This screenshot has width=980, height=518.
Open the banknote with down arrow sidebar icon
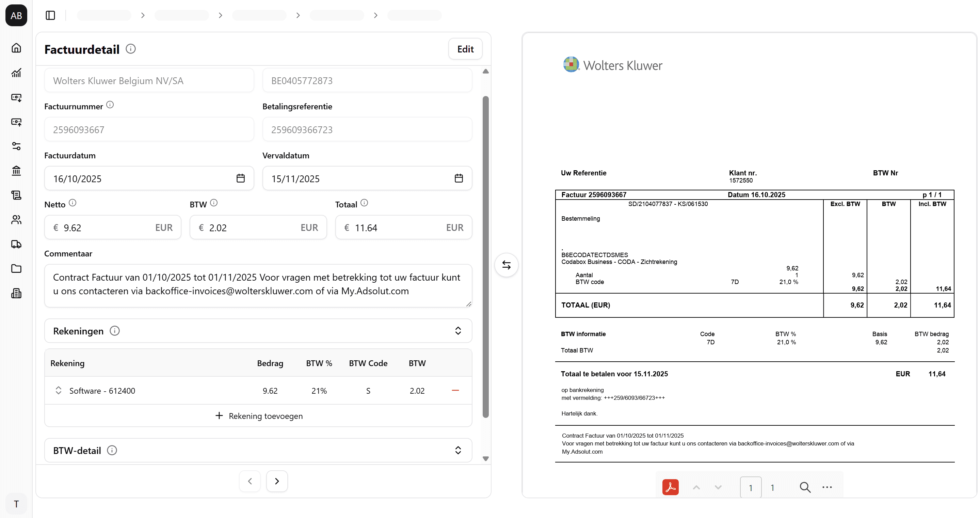click(16, 97)
